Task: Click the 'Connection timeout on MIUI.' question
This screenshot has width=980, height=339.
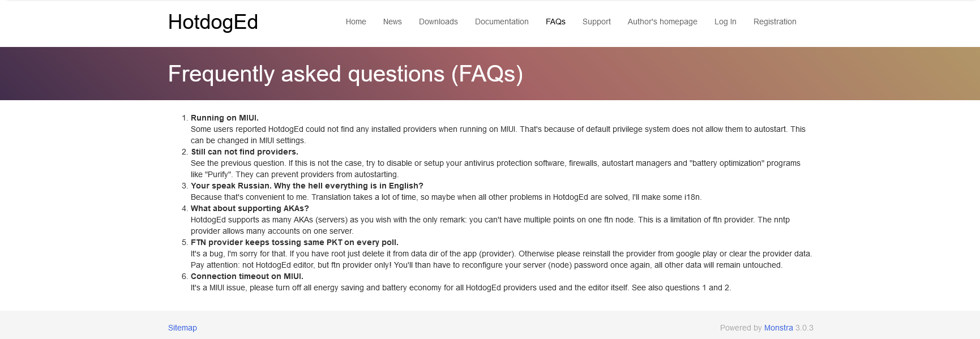Action: point(247,276)
